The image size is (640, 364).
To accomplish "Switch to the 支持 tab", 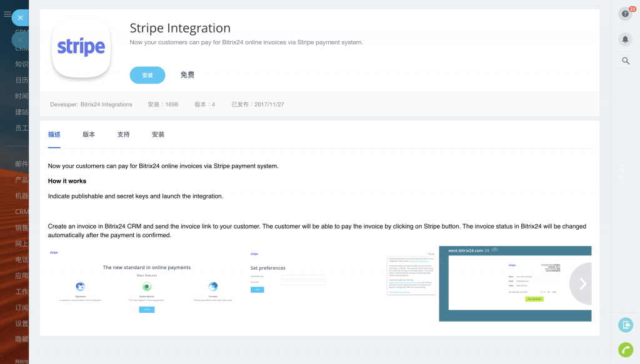I will click(x=123, y=134).
